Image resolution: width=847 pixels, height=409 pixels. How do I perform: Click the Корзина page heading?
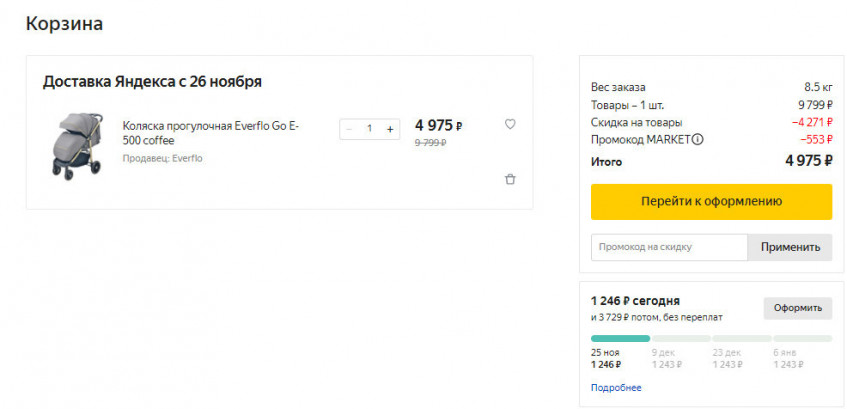coord(64,23)
